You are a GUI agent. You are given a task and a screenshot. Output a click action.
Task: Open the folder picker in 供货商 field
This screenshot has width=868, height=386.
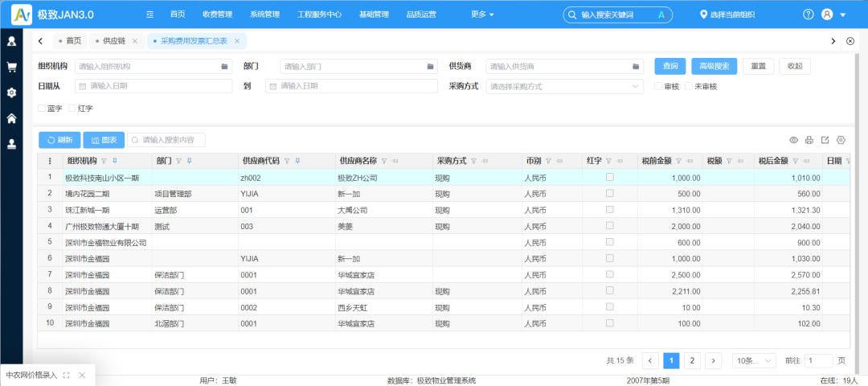coord(636,67)
